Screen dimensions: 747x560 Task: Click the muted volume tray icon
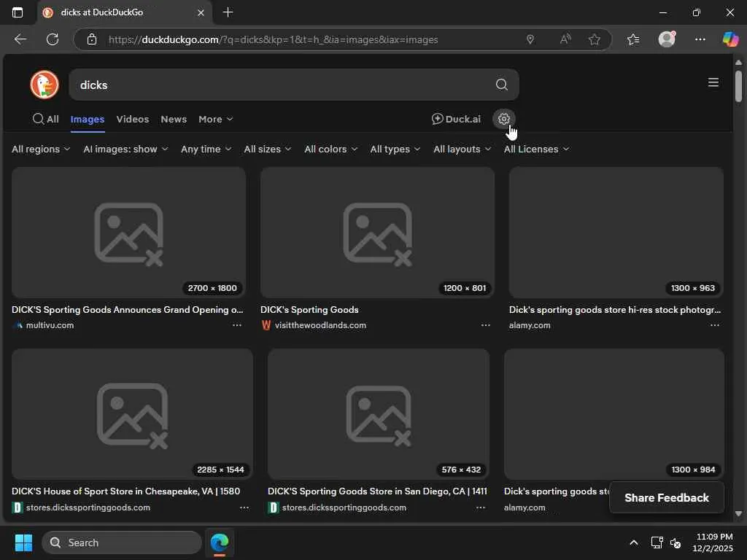pyautogui.click(x=675, y=542)
